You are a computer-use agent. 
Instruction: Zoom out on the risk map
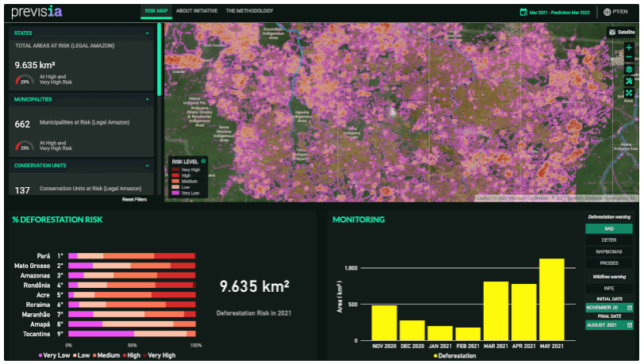(629, 58)
